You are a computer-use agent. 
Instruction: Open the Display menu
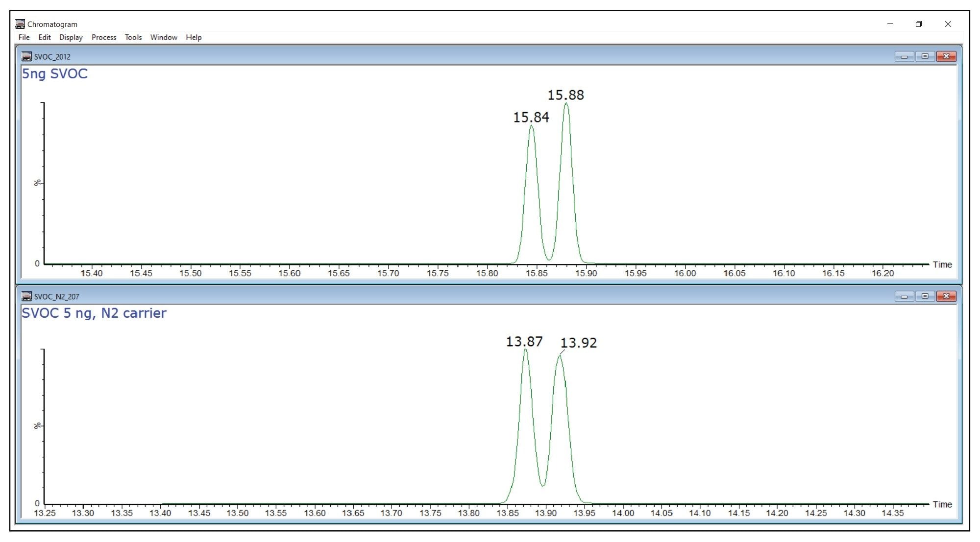71,37
